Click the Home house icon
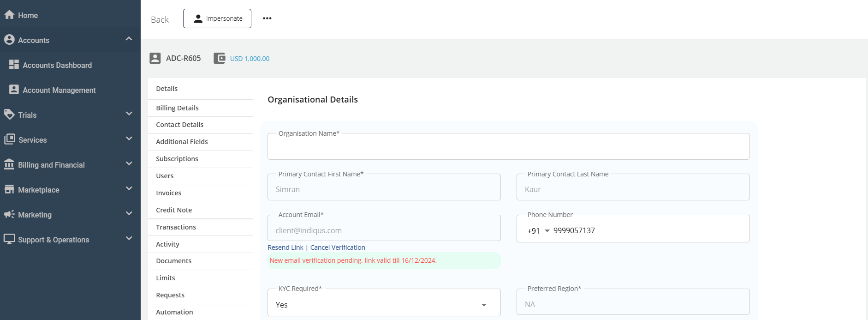Screen dimensions: 868x320 [x=9, y=15]
